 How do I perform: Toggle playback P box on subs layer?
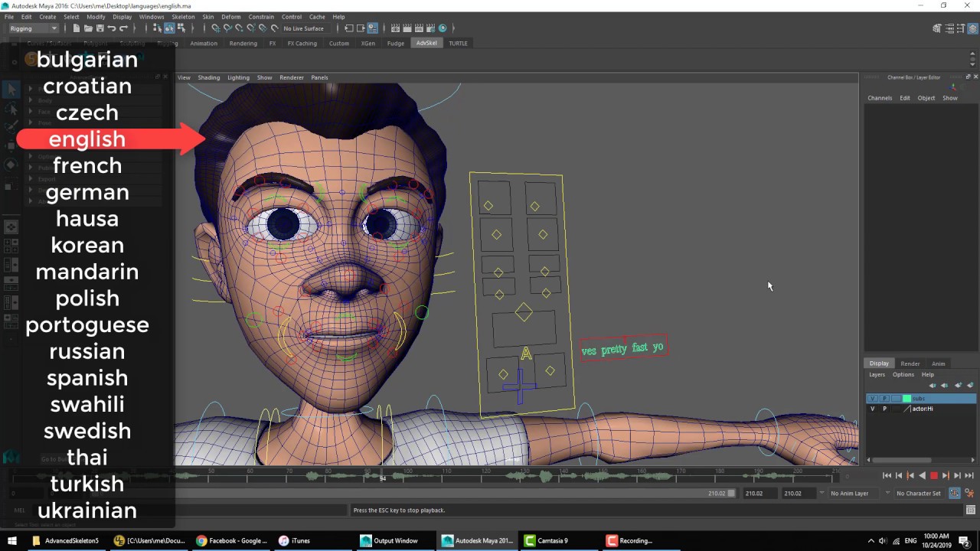tap(884, 399)
